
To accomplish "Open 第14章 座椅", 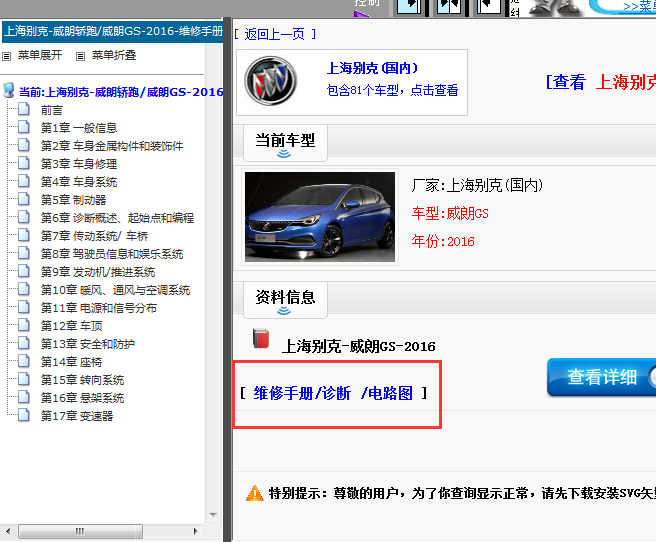I will coord(72,362).
